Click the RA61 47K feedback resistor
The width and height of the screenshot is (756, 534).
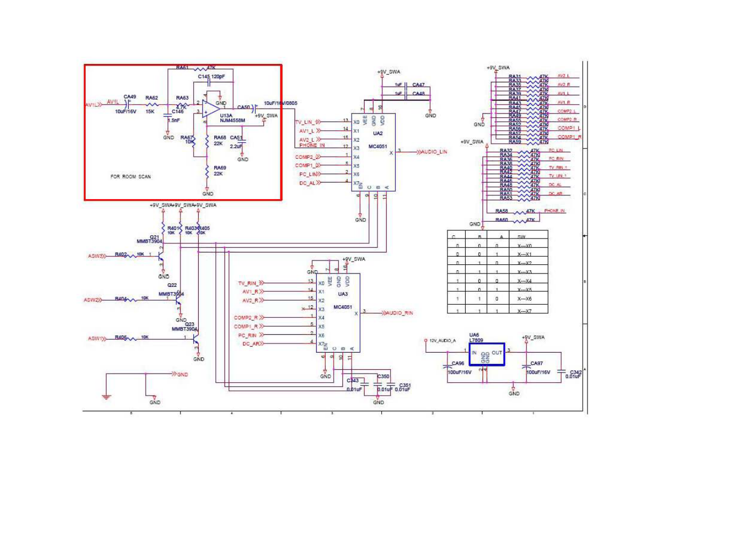(x=199, y=68)
